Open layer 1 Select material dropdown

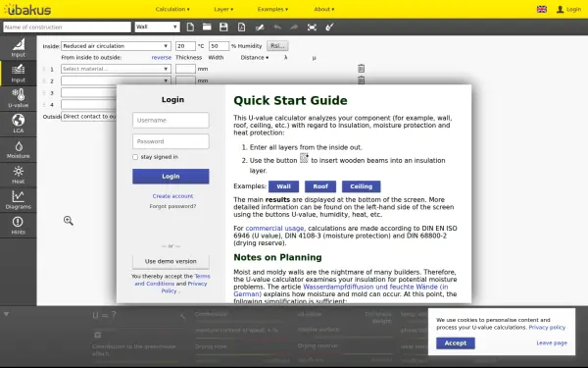[x=116, y=69]
